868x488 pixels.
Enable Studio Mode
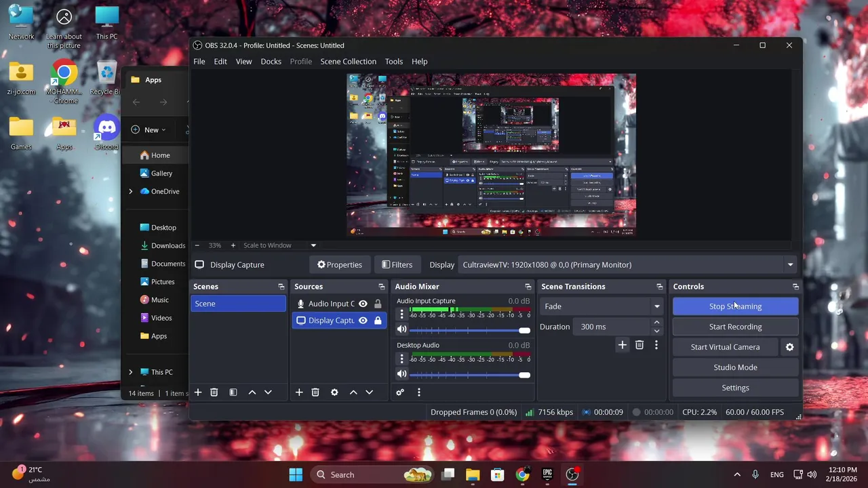click(735, 367)
